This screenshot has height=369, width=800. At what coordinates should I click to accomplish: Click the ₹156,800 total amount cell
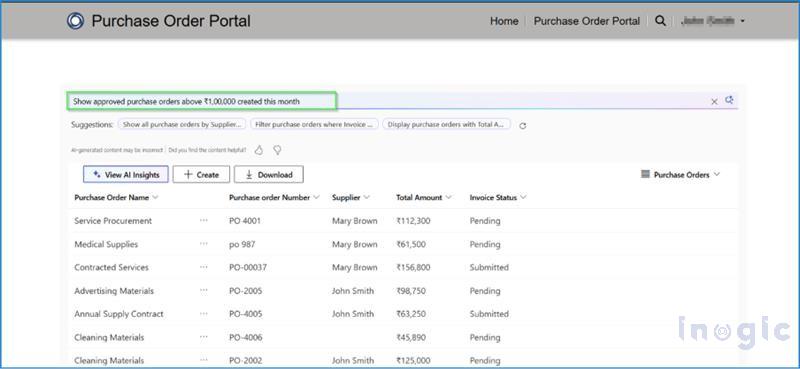point(413,267)
